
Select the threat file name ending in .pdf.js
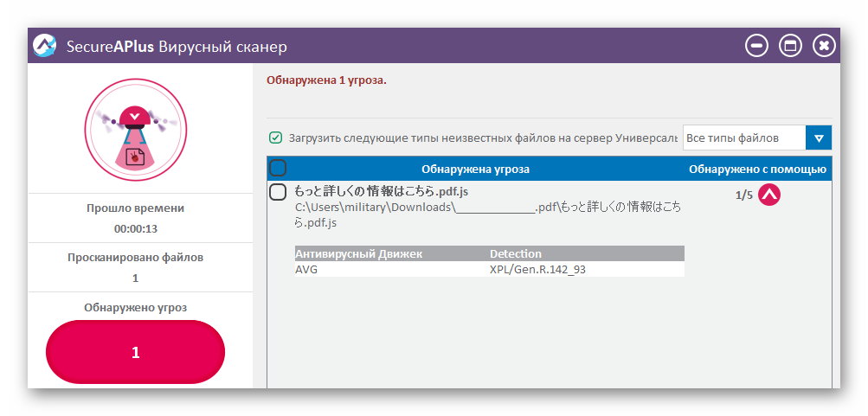pyautogui.click(x=382, y=192)
